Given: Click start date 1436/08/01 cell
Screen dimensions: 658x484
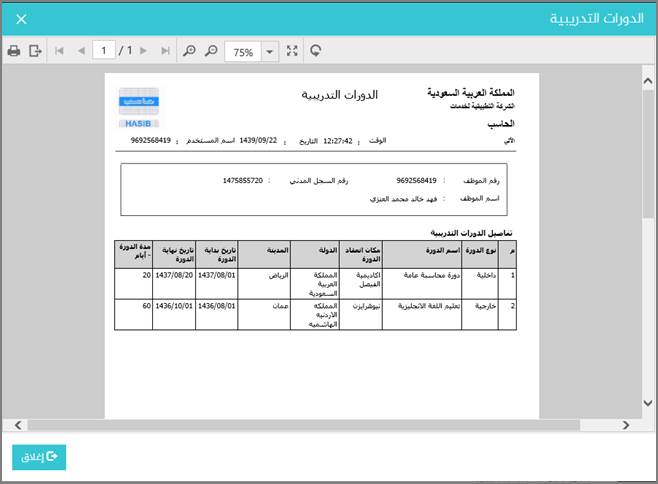Looking at the screenshot, I should pyautogui.click(x=217, y=314).
